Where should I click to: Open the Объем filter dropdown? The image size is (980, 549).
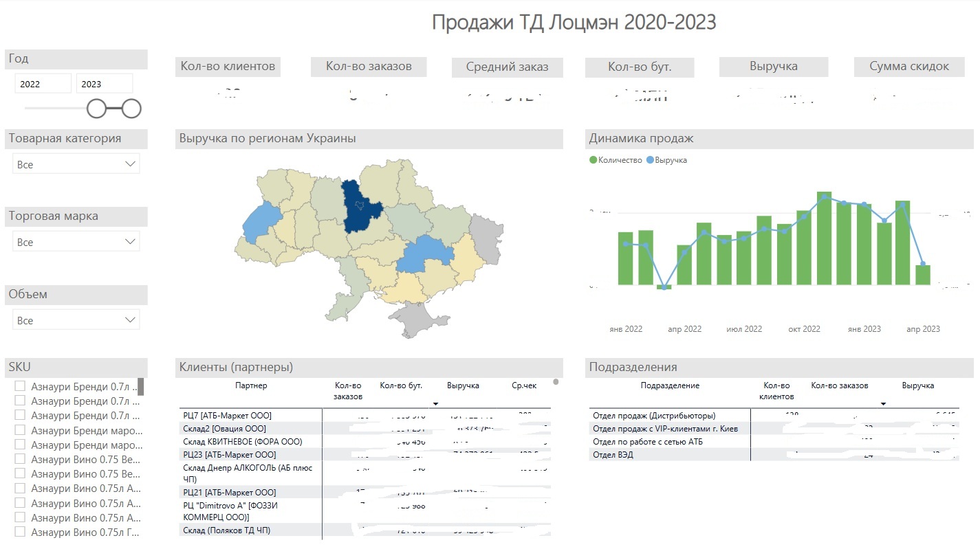[x=76, y=320]
